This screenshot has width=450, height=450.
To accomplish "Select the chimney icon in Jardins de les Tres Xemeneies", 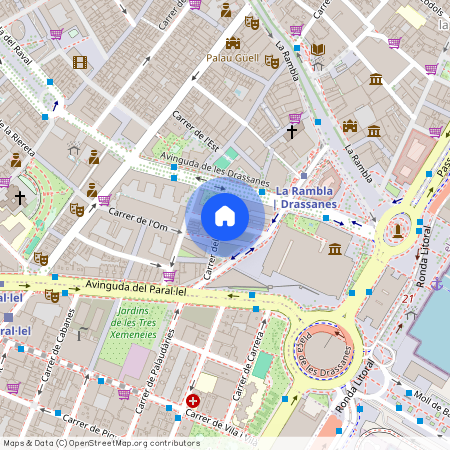I will 82,333.
